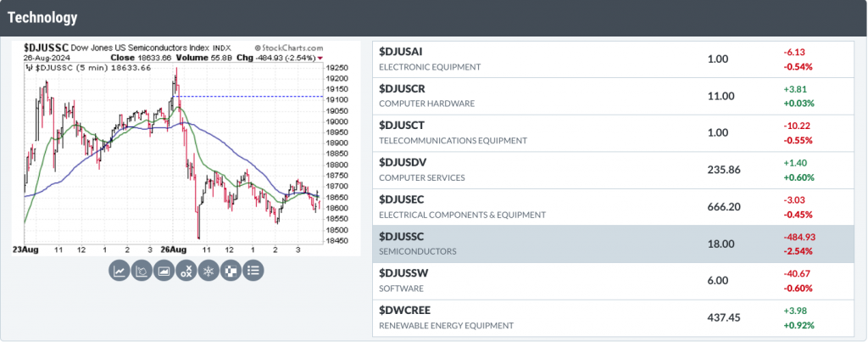The height and width of the screenshot is (342, 868).
Task: Select the $DJUSAI Electronic Equipment row
Action: (614, 59)
